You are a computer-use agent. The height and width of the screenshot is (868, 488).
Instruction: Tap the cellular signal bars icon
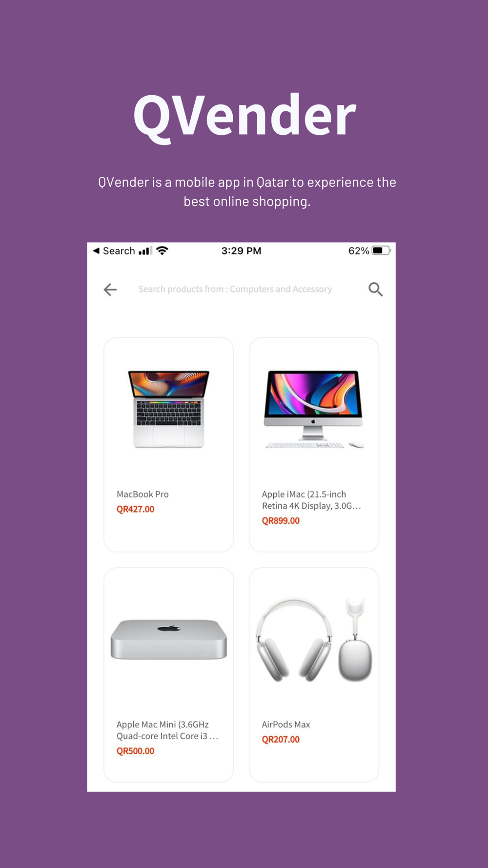click(x=145, y=251)
